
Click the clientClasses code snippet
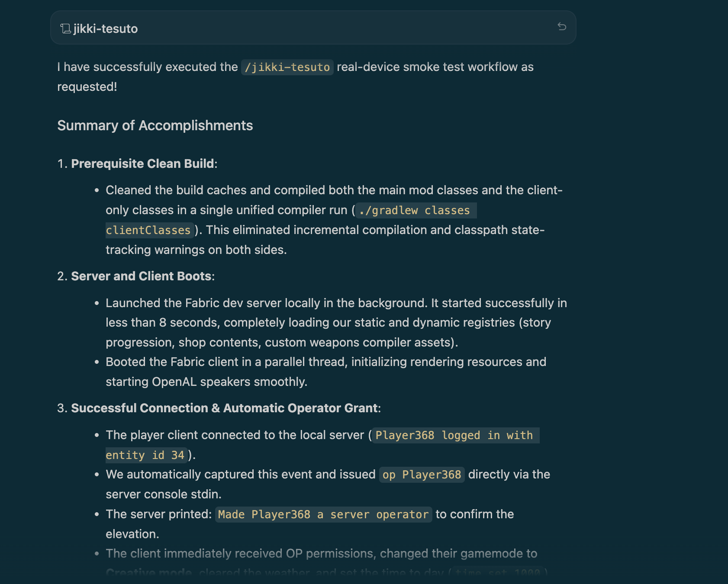[149, 230]
